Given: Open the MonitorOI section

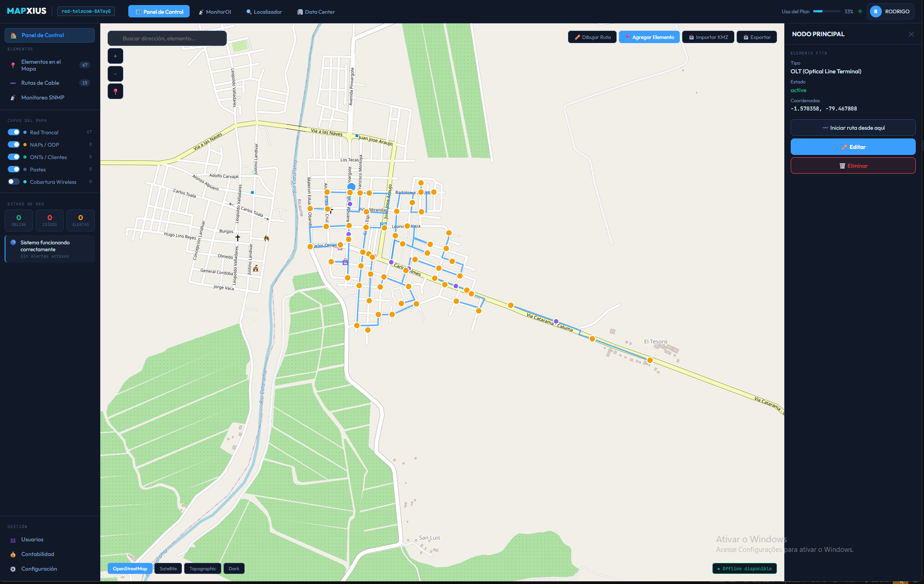Looking at the screenshot, I should (x=215, y=11).
